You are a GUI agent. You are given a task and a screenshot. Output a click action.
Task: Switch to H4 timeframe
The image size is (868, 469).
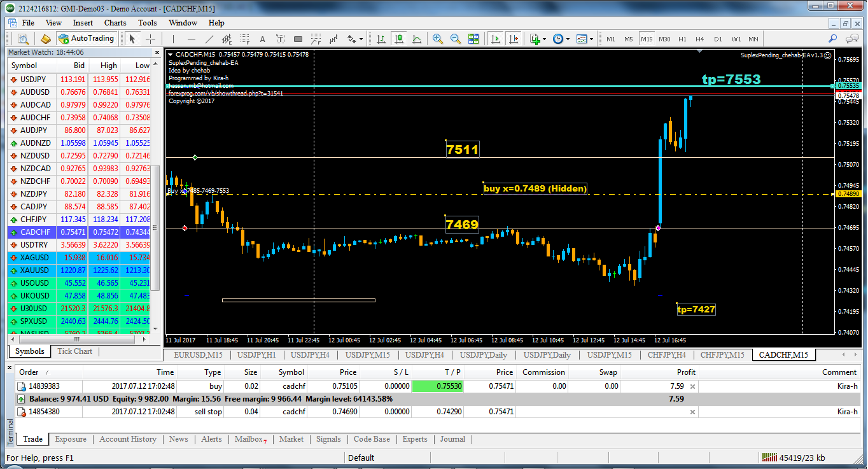click(x=700, y=39)
